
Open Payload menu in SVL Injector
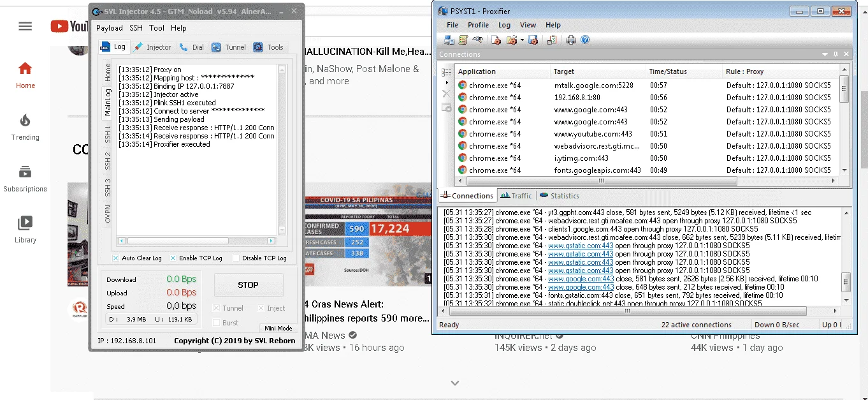tap(110, 28)
